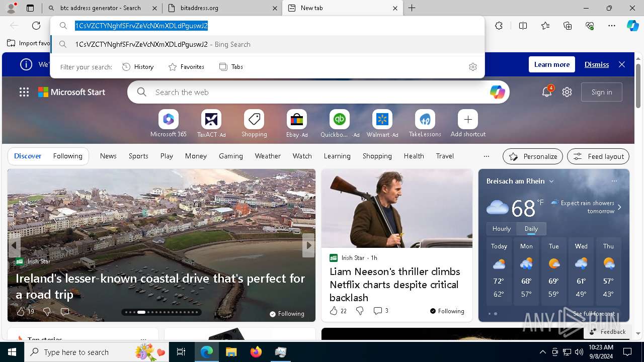Toggle Following on Irish Star article

pyautogui.click(x=447, y=311)
